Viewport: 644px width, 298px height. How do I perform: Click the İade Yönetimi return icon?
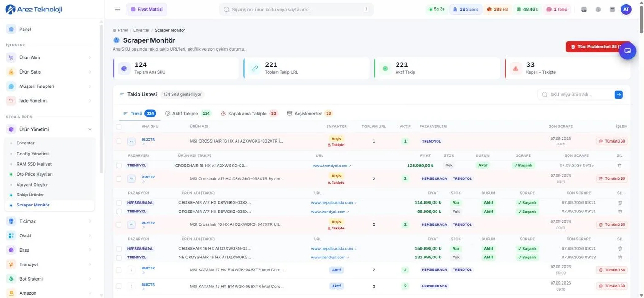[11, 100]
